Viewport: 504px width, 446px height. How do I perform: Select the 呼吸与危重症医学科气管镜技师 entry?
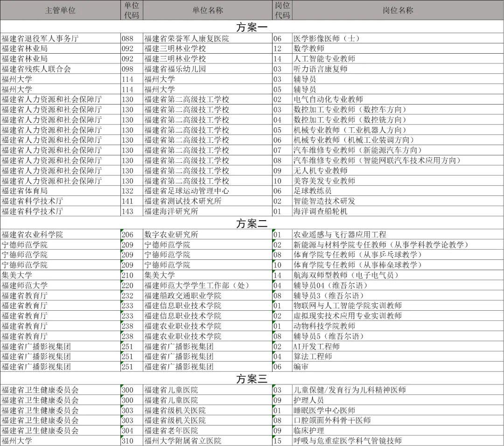355,440
